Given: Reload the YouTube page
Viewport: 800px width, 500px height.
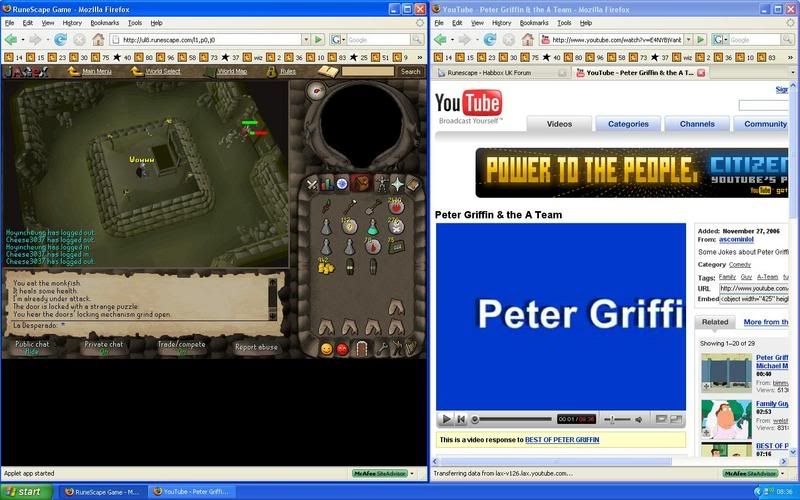Looking at the screenshot, I should coord(490,39).
